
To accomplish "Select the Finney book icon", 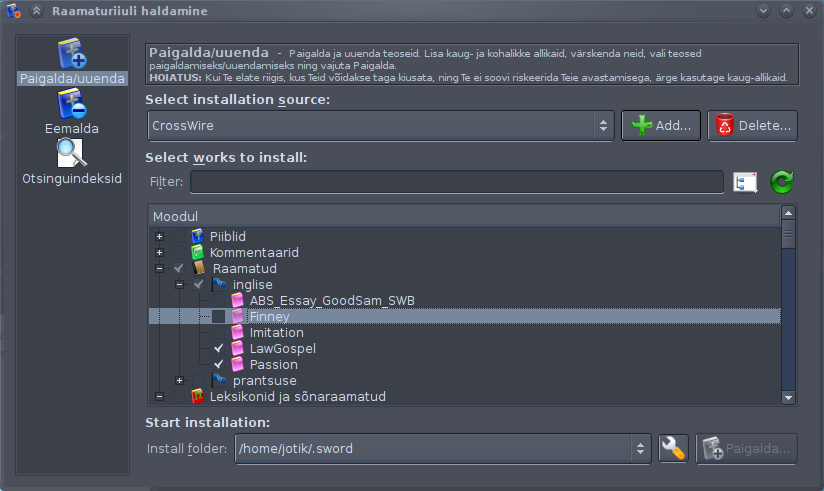I will click(x=238, y=316).
